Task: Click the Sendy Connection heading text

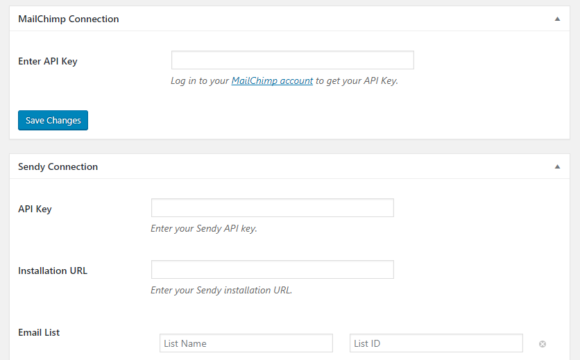Action: [58, 167]
